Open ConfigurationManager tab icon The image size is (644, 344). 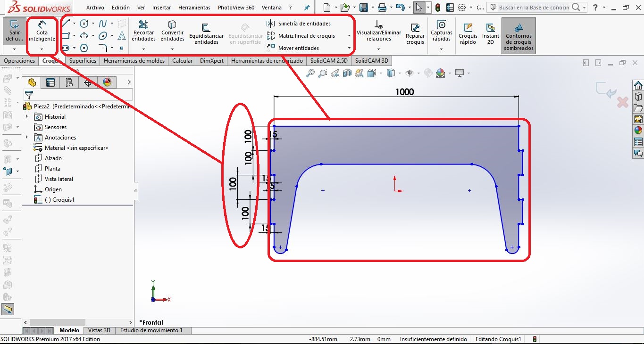pyautogui.click(x=69, y=82)
